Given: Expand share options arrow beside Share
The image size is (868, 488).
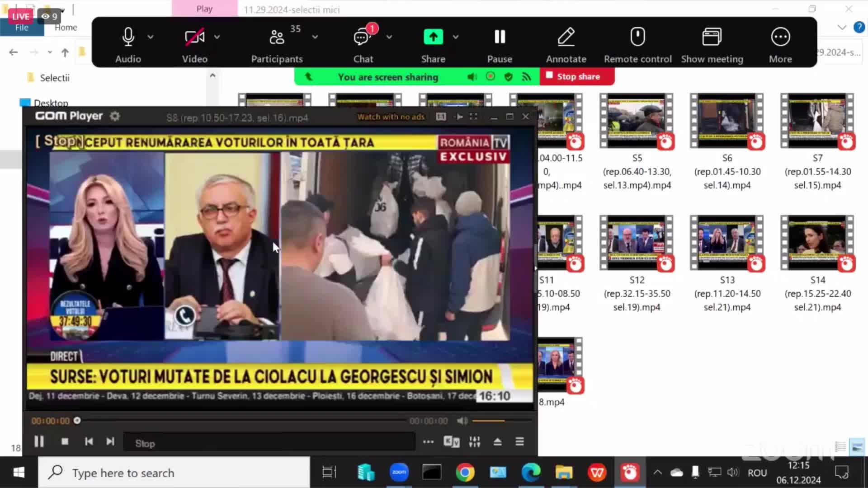Looking at the screenshot, I should tap(456, 37).
